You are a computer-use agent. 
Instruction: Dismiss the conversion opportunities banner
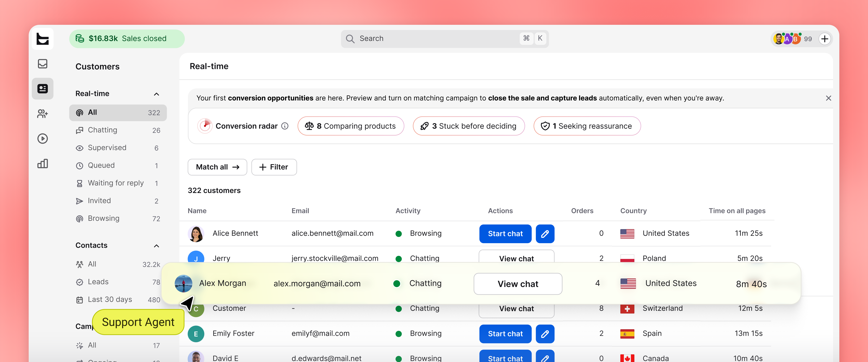coord(828,98)
